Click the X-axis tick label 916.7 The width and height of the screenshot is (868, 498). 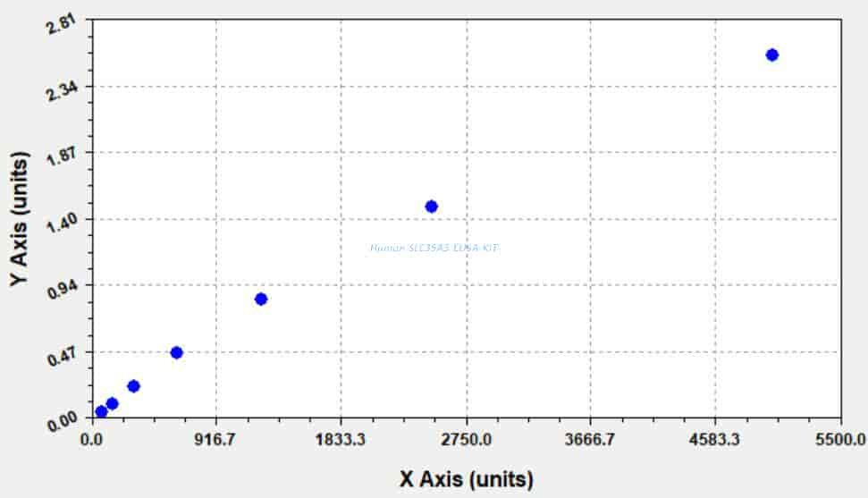click(216, 440)
